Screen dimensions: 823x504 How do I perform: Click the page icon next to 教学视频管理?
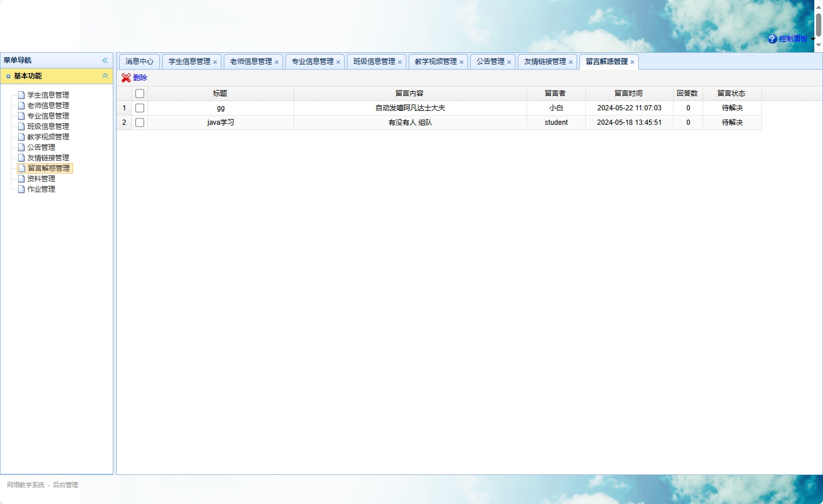[21, 136]
